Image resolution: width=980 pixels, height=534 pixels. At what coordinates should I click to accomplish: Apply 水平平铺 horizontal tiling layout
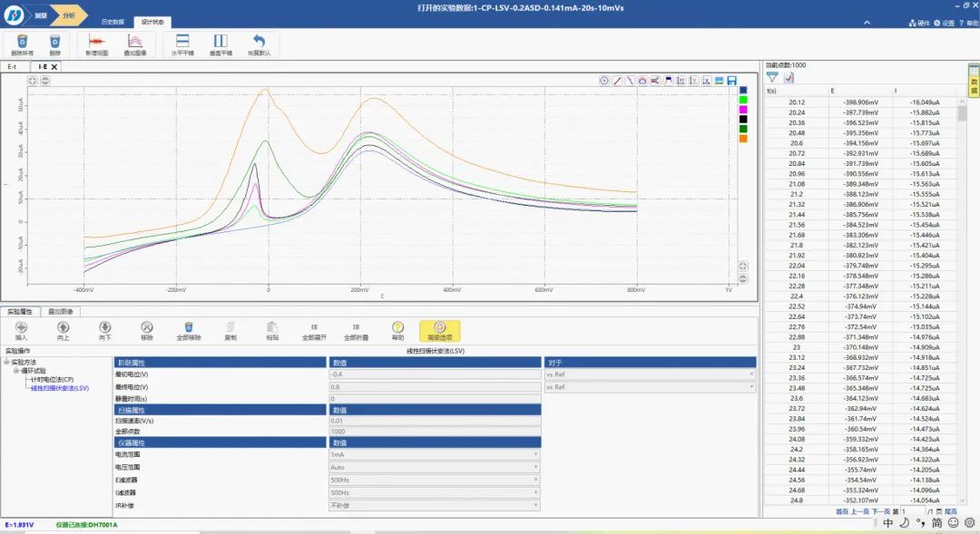(x=182, y=42)
